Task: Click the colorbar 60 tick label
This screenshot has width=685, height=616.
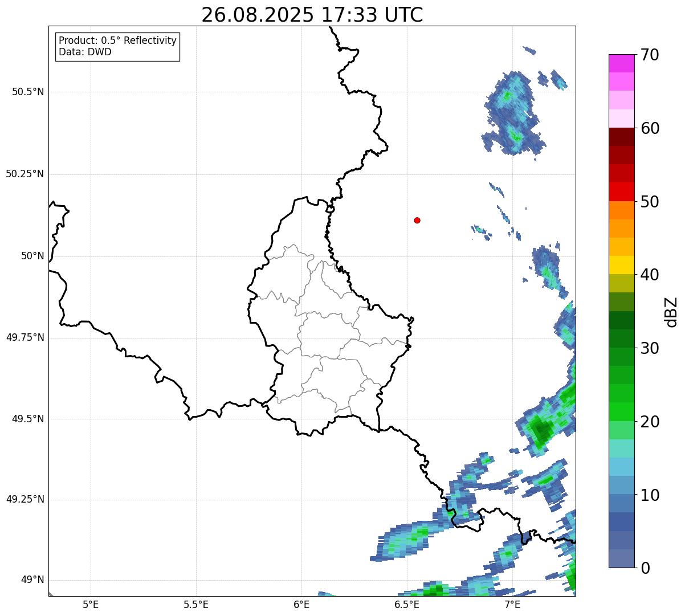Action: [x=650, y=128]
